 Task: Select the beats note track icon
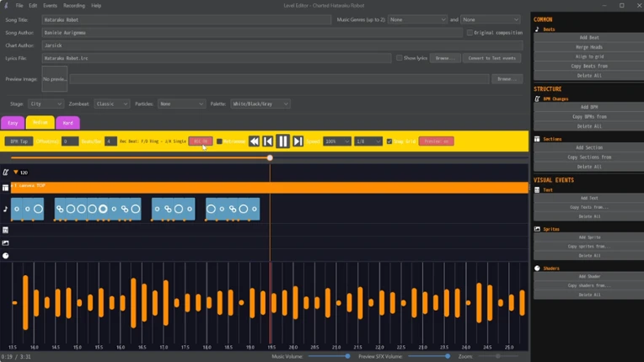(x=5, y=209)
